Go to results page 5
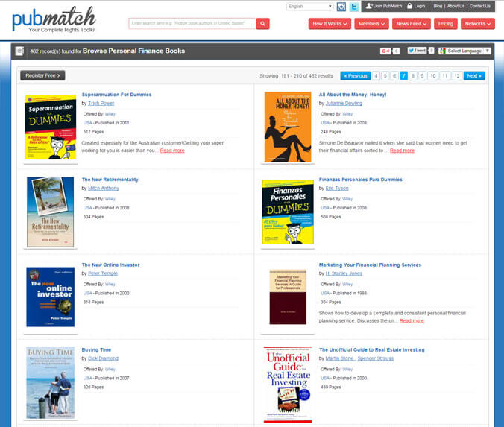Image resolution: width=504 pixels, height=427 pixels. 385,76
